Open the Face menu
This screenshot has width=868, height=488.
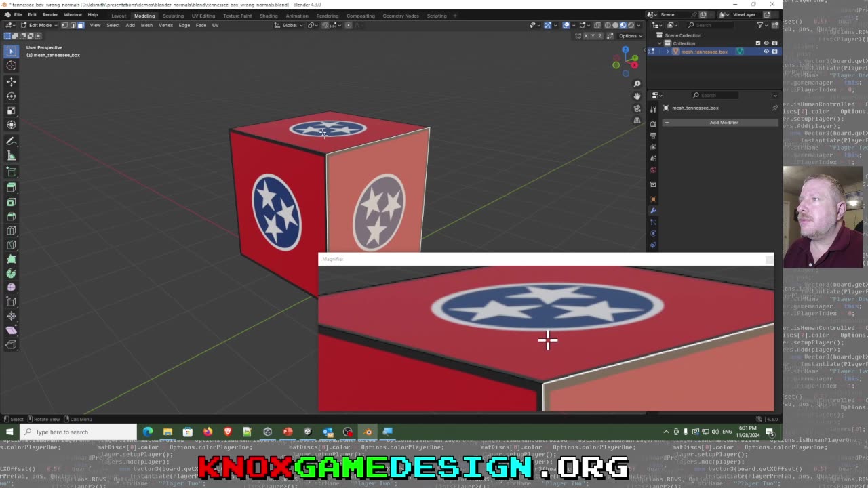click(201, 25)
